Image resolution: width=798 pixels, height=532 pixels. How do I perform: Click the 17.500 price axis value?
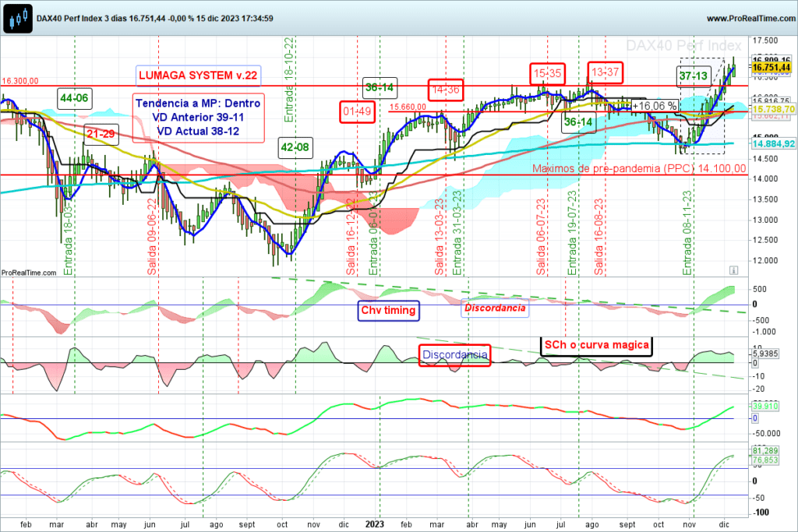[765, 41]
